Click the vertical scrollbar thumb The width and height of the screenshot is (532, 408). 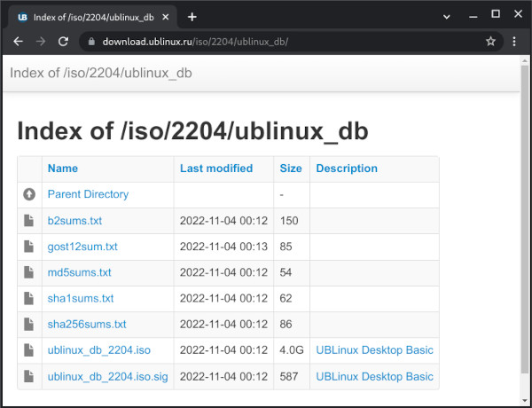tap(525, 221)
